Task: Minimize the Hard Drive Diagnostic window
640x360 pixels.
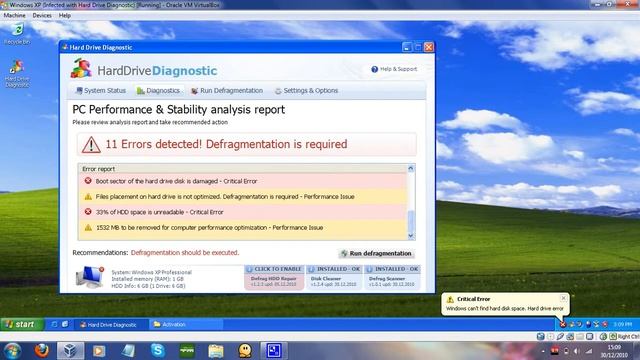Action: point(407,47)
